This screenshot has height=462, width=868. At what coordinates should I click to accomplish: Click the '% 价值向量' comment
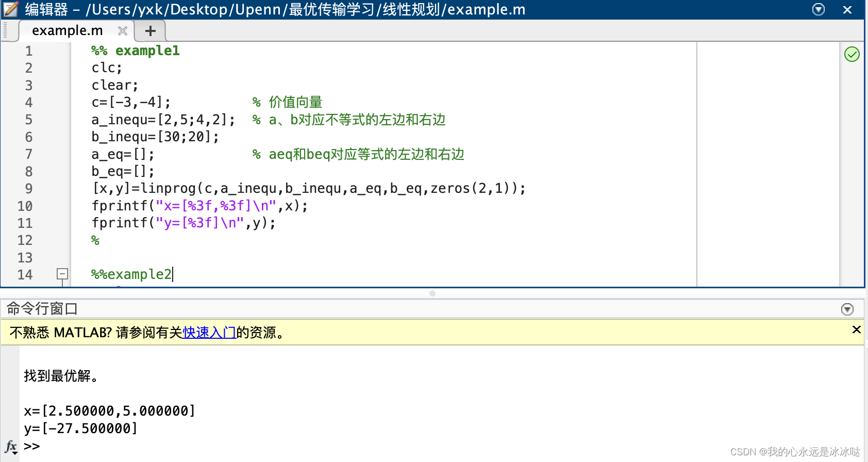point(287,102)
